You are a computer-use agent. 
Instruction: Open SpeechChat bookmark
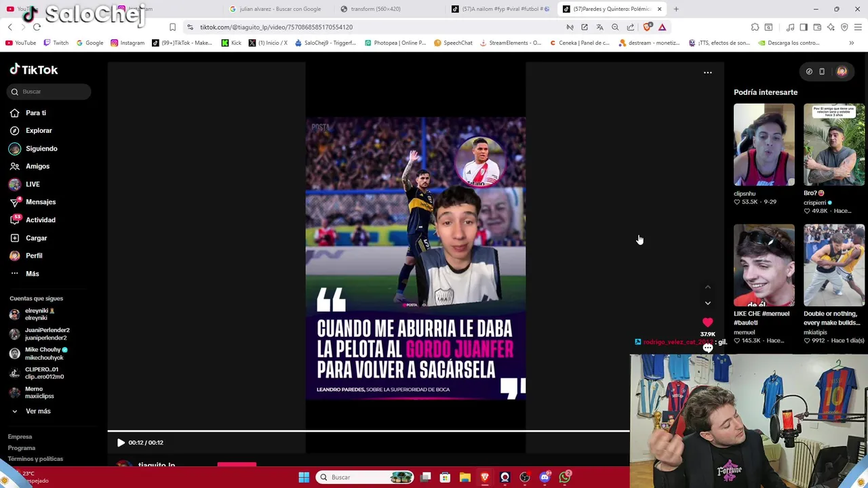(x=453, y=43)
